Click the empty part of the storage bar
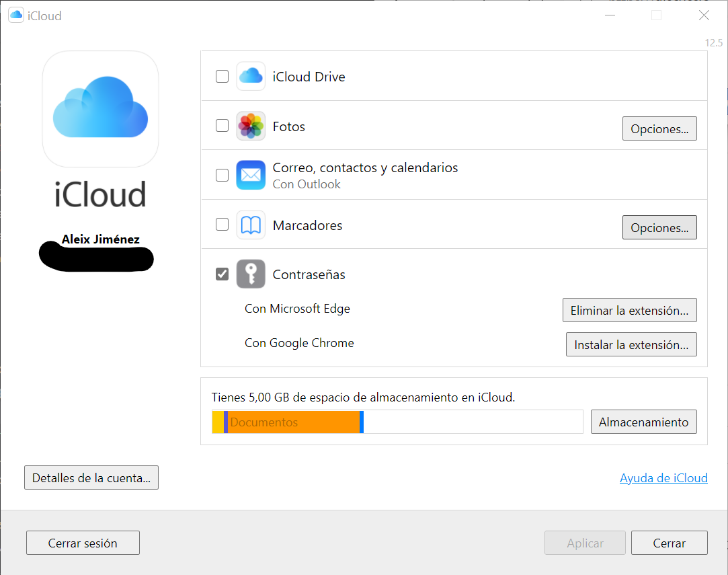728x575 pixels. pos(473,422)
